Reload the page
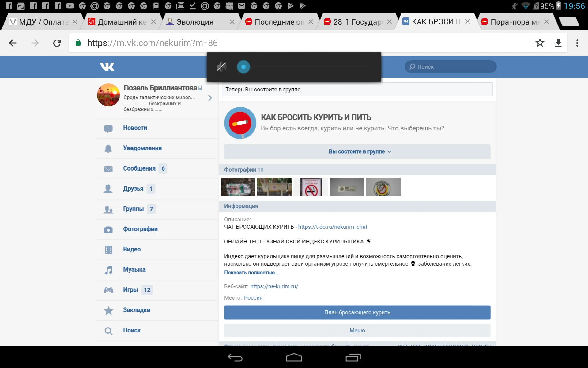Viewport: 588px width, 368px height. point(57,43)
